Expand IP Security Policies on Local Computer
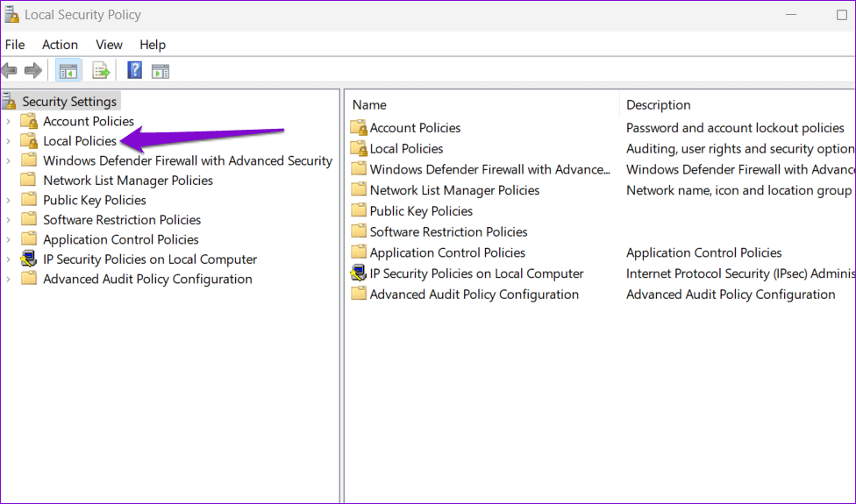Image resolution: width=856 pixels, height=504 pixels. pyautogui.click(x=8, y=259)
